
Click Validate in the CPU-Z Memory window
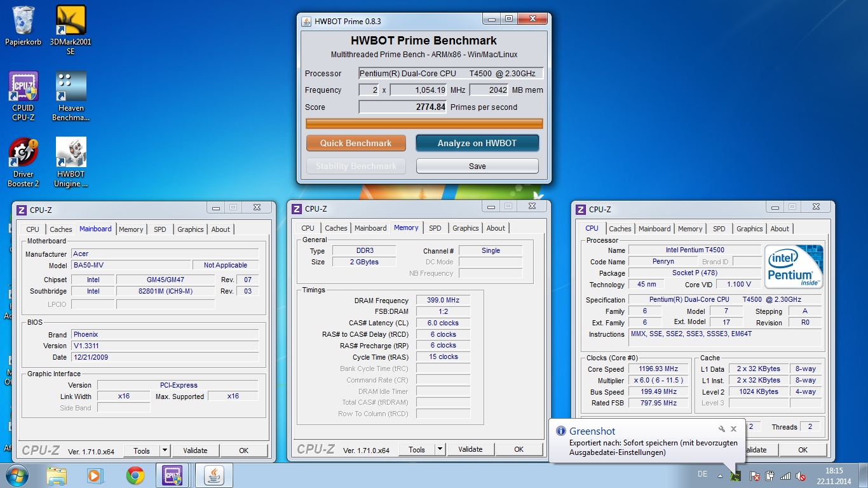[470, 449]
